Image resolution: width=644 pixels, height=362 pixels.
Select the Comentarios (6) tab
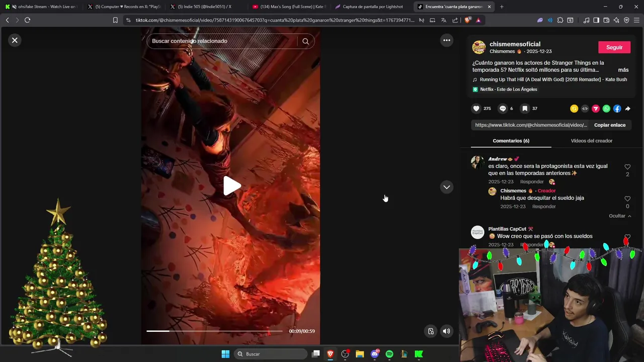click(511, 141)
